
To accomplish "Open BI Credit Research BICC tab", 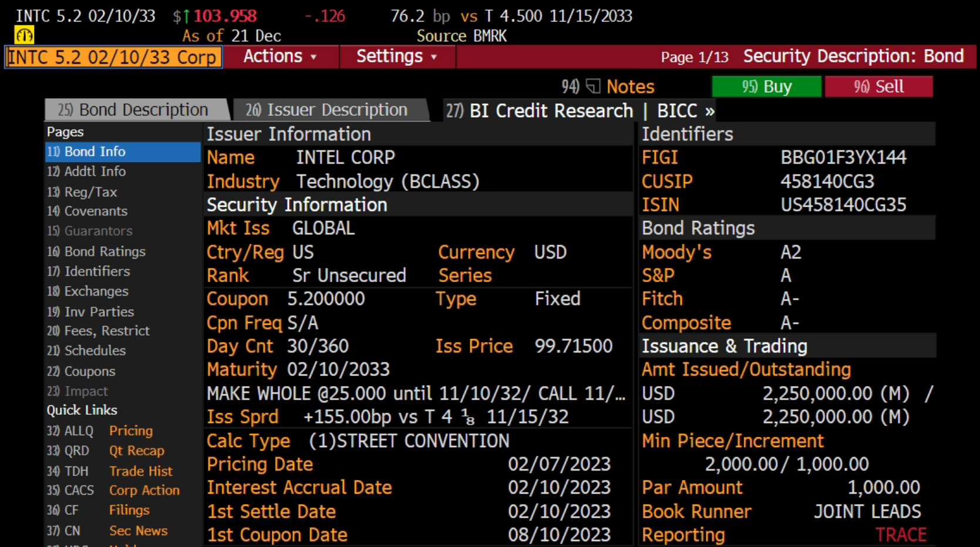I will pos(580,110).
